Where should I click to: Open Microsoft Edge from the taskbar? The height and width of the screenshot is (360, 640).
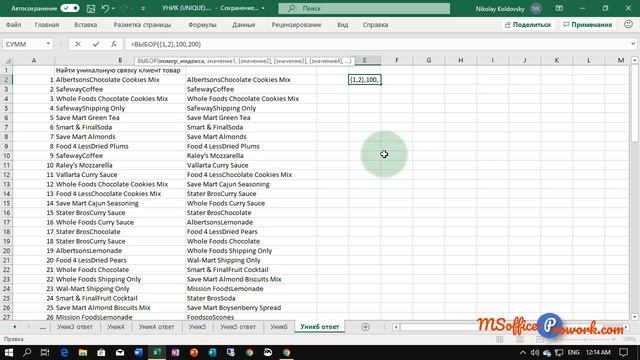(x=64, y=352)
